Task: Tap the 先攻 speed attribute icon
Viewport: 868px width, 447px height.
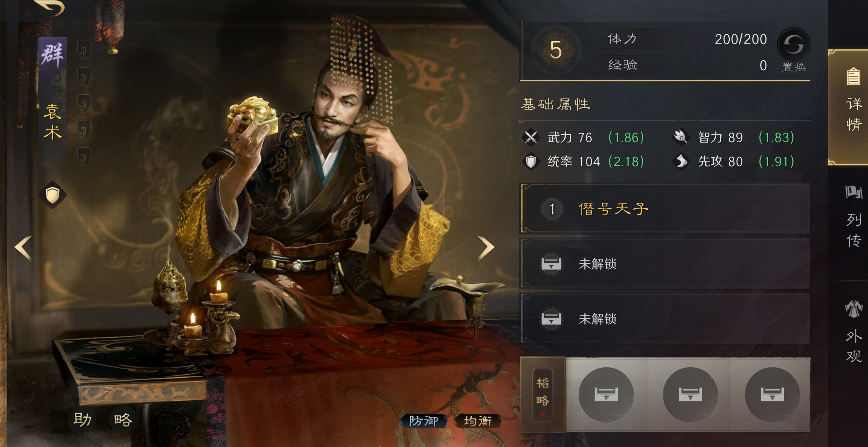Action: pos(681,161)
